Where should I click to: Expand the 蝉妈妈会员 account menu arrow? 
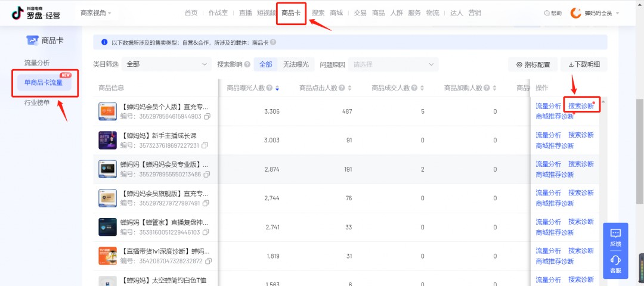[617, 14]
